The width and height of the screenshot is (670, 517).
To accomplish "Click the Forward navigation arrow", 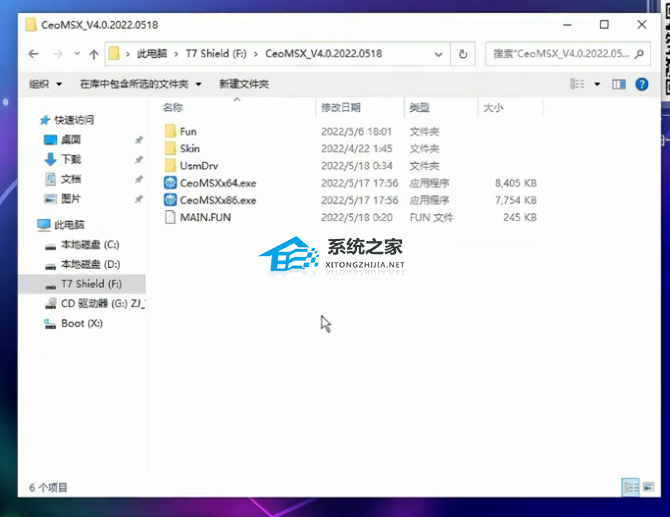I will (57, 54).
